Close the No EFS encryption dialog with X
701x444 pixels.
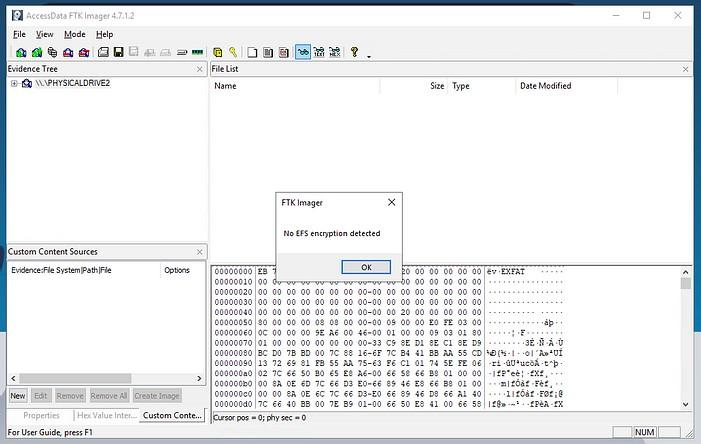tap(392, 203)
